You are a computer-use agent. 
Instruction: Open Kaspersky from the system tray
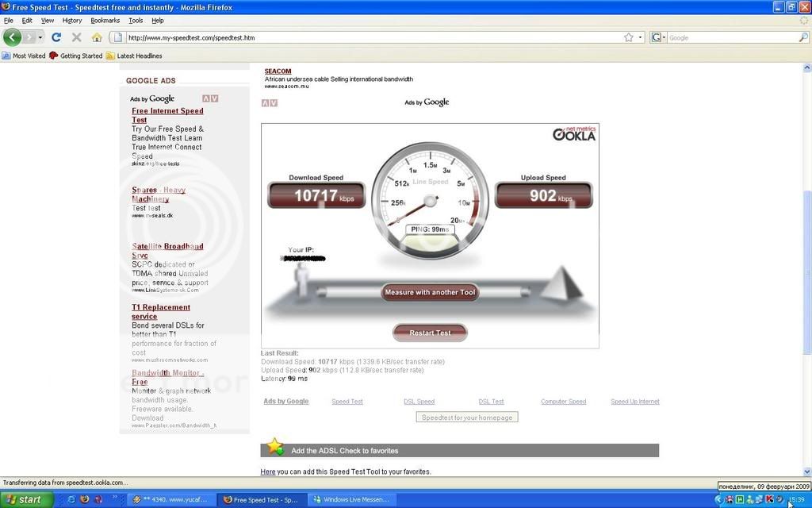pyautogui.click(x=769, y=499)
